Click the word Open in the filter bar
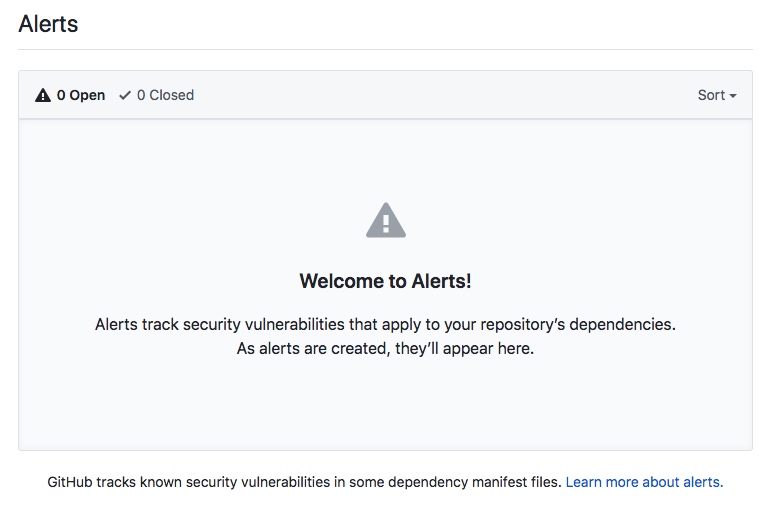Viewport: 768px width, 509px height. pyautogui.click(x=87, y=95)
